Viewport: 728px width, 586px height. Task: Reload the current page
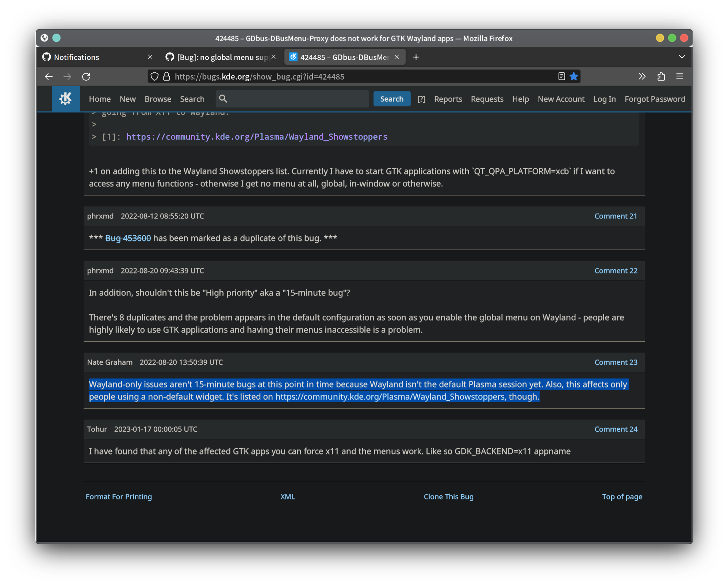87,77
